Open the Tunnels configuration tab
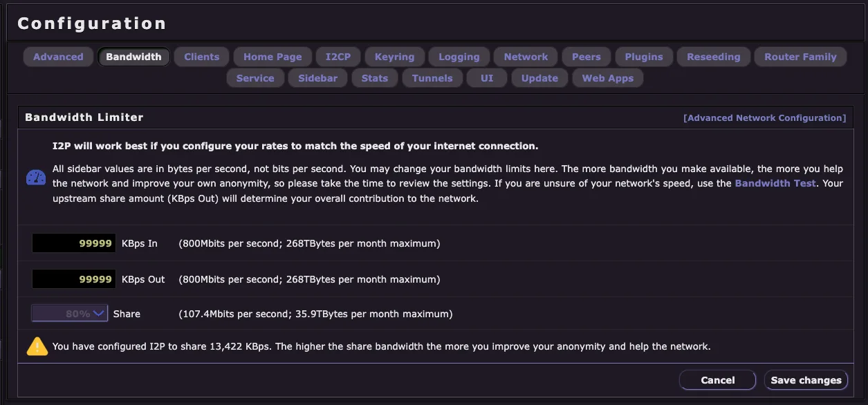Image resolution: width=868 pixels, height=405 pixels. tap(432, 78)
